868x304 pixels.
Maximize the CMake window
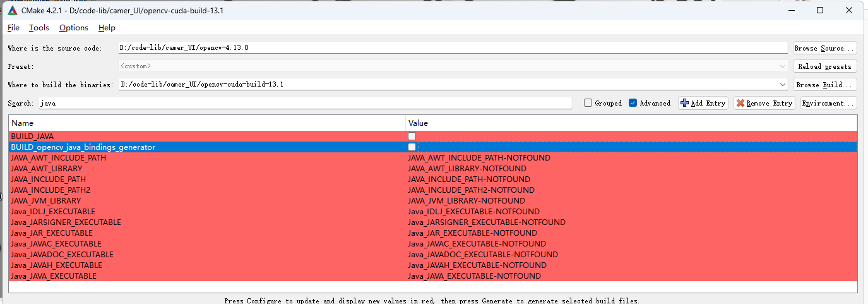(820, 11)
